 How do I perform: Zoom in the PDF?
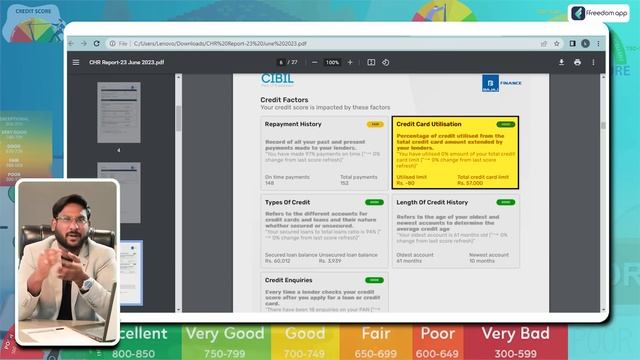click(350, 62)
